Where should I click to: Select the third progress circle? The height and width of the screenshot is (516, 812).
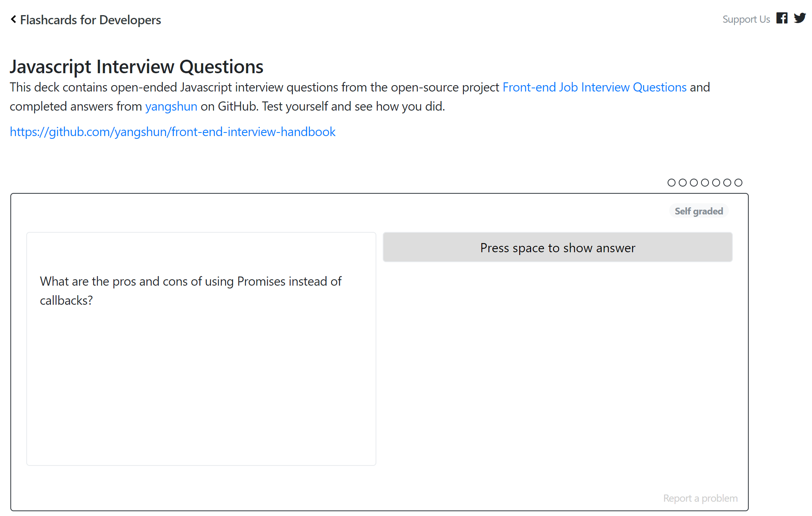point(694,183)
